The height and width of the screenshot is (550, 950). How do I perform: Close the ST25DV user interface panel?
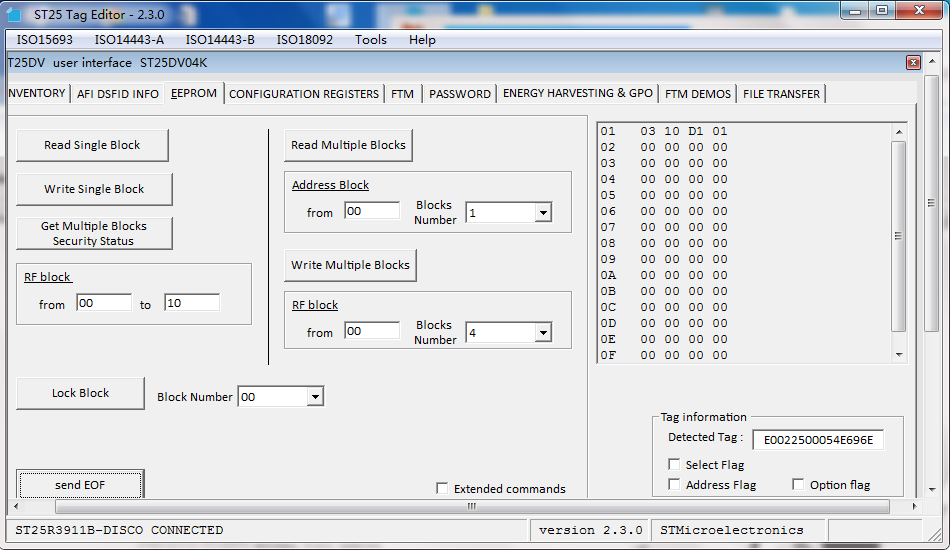pos(913,62)
